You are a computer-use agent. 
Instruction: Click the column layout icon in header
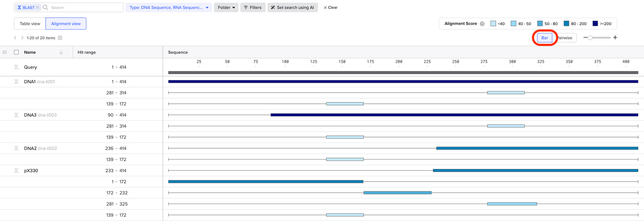tap(5, 52)
